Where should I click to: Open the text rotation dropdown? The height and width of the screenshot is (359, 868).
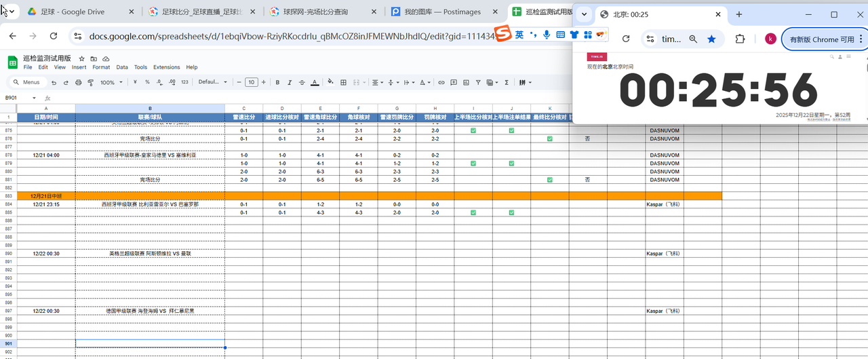(x=425, y=82)
